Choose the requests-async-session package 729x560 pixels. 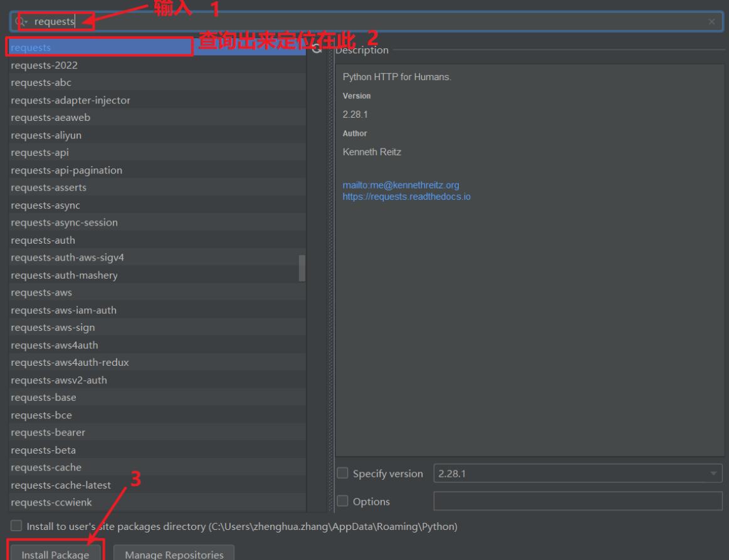click(x=65, y=222)
